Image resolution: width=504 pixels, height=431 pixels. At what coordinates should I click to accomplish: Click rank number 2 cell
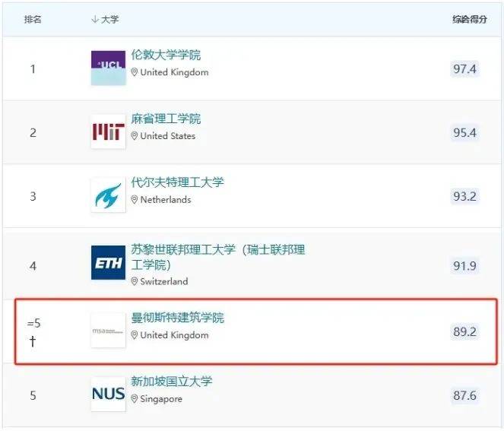[x=33, y=133]
